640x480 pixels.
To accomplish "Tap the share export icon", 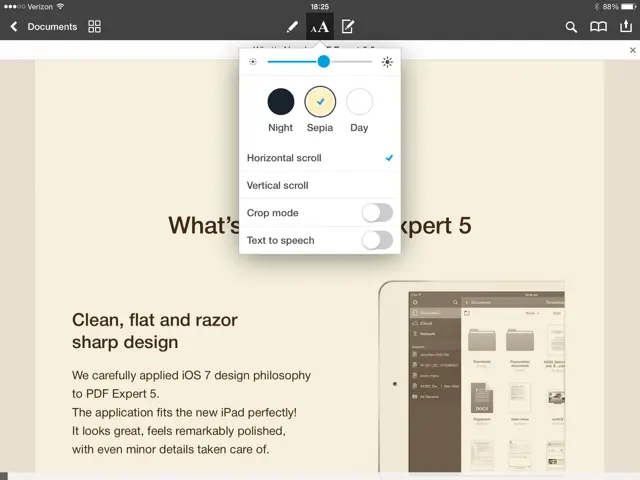I will 626,26.
